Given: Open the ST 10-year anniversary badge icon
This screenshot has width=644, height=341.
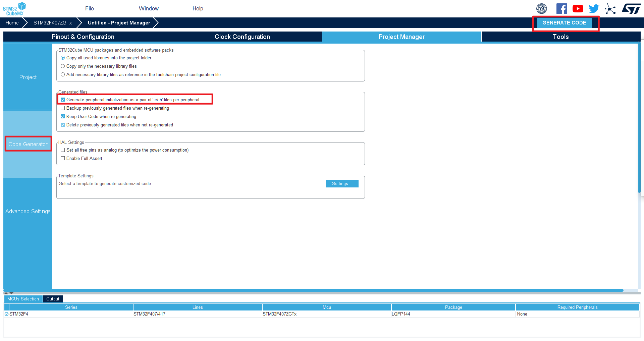Looking at the screenshot, I should pos(542,9).
